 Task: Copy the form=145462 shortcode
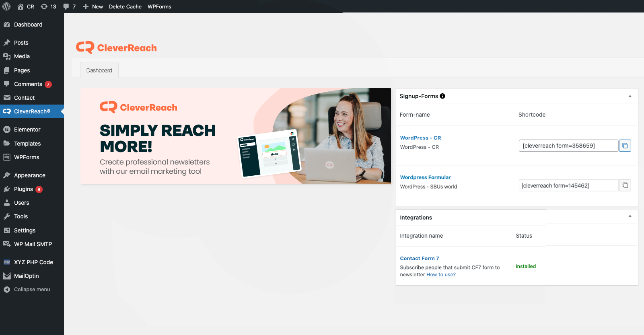625,185
